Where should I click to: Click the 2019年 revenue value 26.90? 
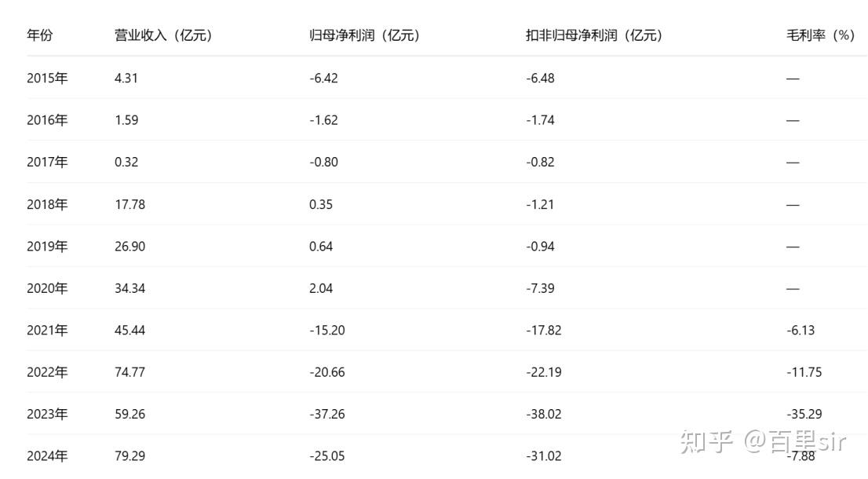tap(130, 247)
